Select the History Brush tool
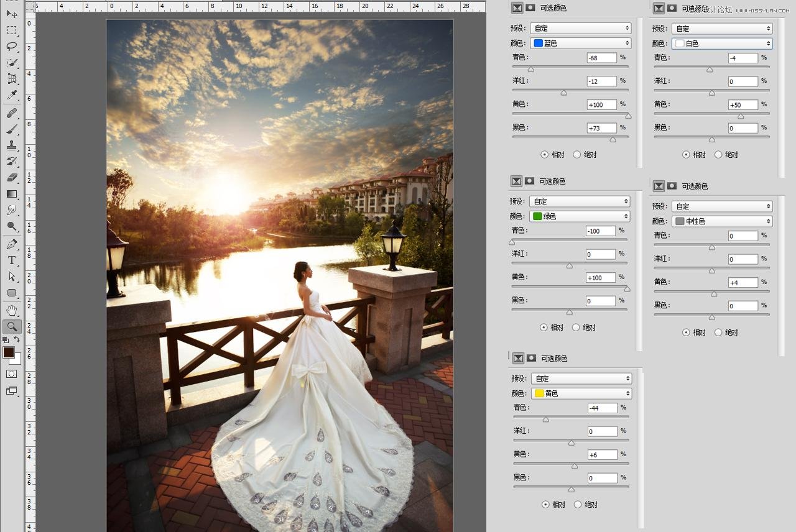The image size is (796, 532). (x=12, y=162)
